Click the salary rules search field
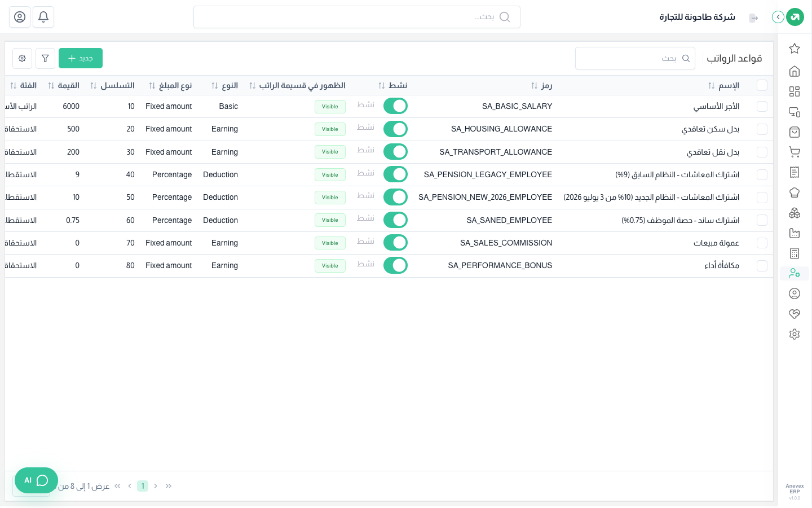 [x=635, y=58]
